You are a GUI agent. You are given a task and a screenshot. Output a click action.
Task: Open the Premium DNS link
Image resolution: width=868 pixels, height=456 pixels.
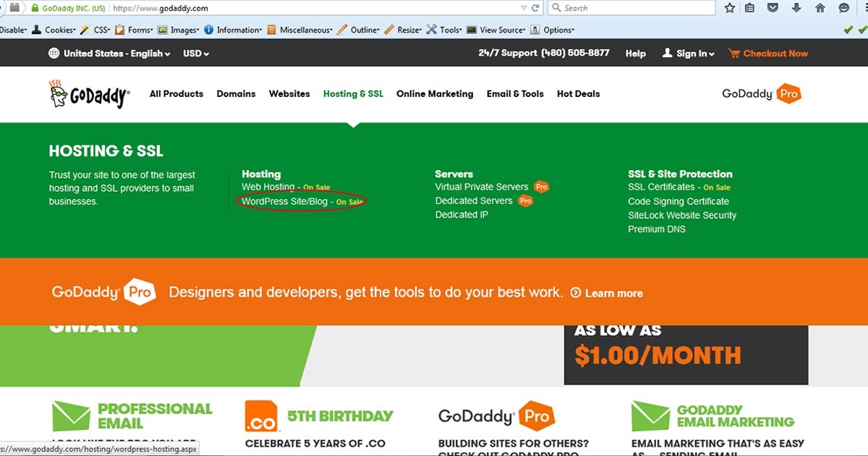pos(657,229)
